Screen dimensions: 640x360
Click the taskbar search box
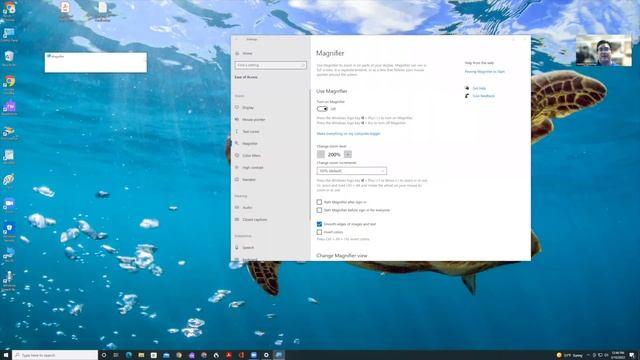(x=55, y=355)
